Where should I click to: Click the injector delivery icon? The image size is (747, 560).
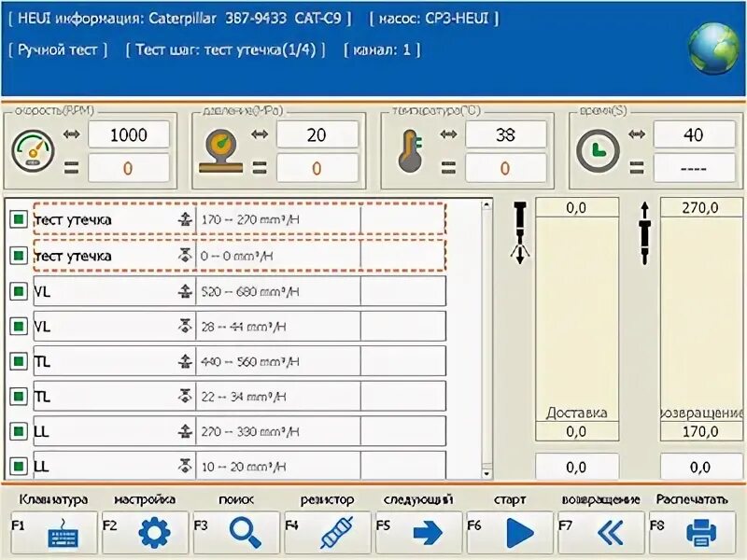point(520,232)
